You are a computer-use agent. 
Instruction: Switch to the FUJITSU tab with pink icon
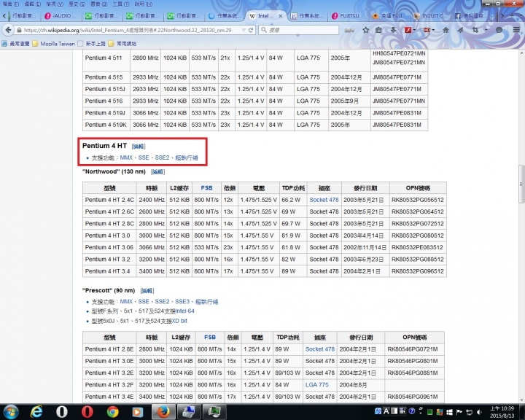tap(349, 16)
